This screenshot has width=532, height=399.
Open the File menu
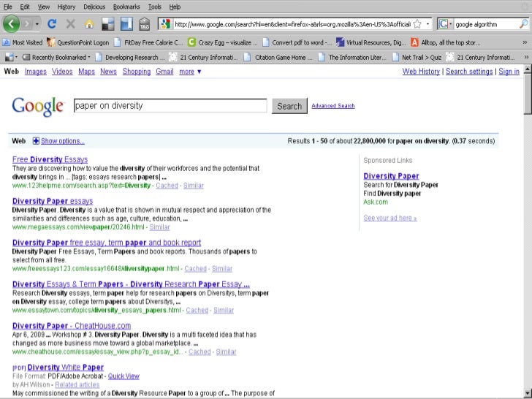coord(8,7)
